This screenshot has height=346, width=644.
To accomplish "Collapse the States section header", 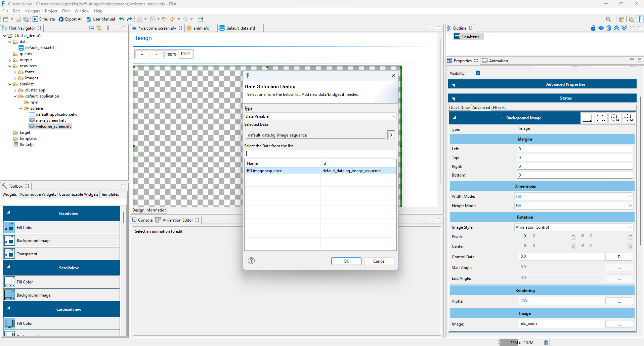I will [x=454, y=98].
